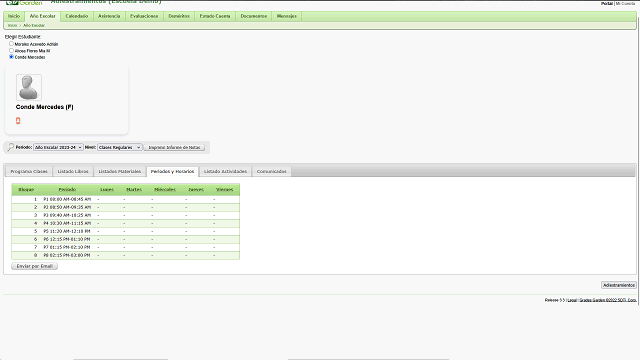Click the P4 10:30 AM period cell
640x360 pixels.
[67, 223]
